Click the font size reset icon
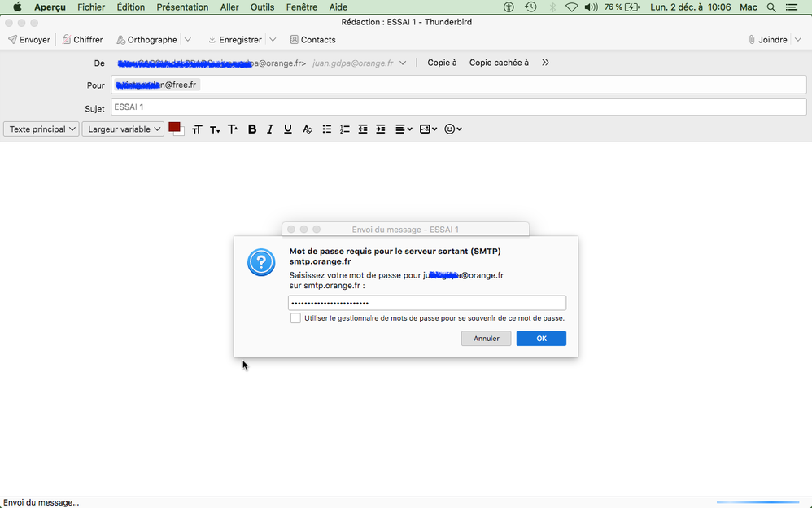Screen dimensions: 812x508 point(197,129)
